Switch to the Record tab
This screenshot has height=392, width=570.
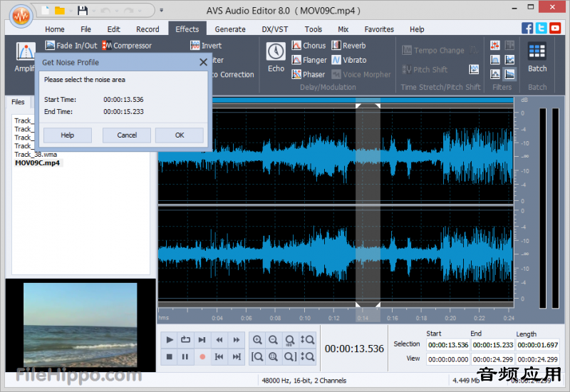[147, 29]
